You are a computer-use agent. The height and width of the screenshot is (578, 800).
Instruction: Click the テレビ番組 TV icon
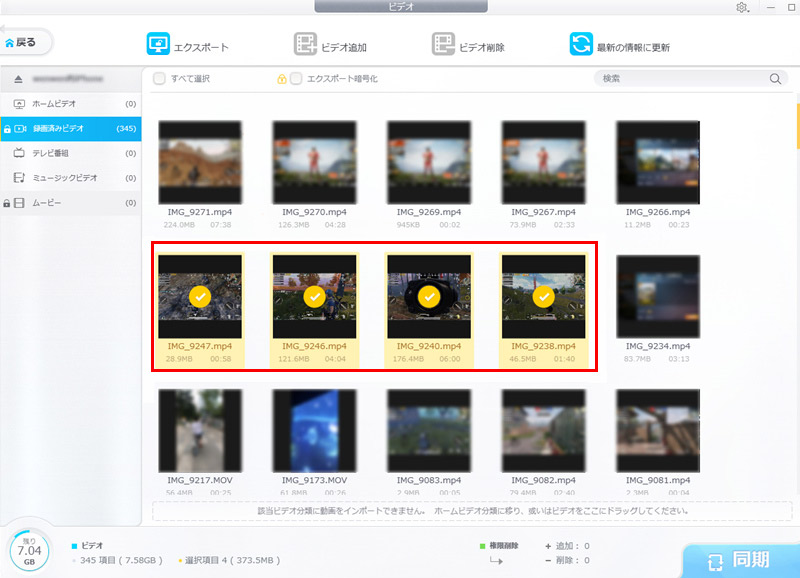[19, 153]
